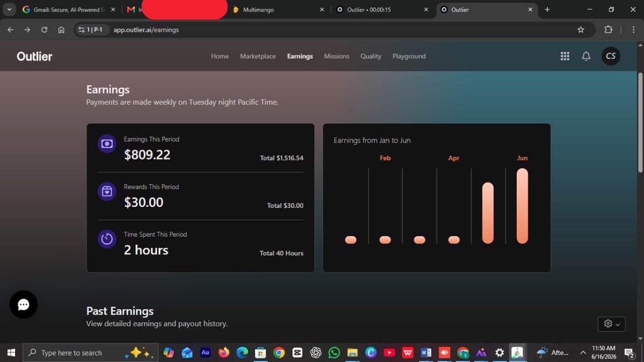Go forward in browser history
The width and height of the screenshot is (644, 362).
(27, 30)
